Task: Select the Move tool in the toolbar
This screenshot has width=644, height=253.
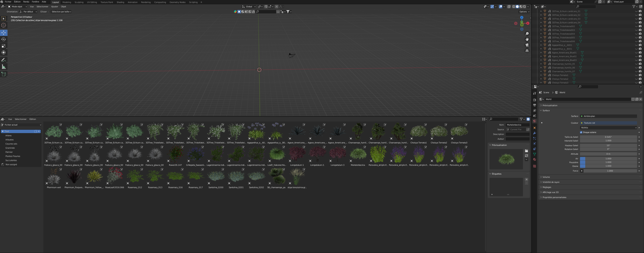Action: coord(4,33)
